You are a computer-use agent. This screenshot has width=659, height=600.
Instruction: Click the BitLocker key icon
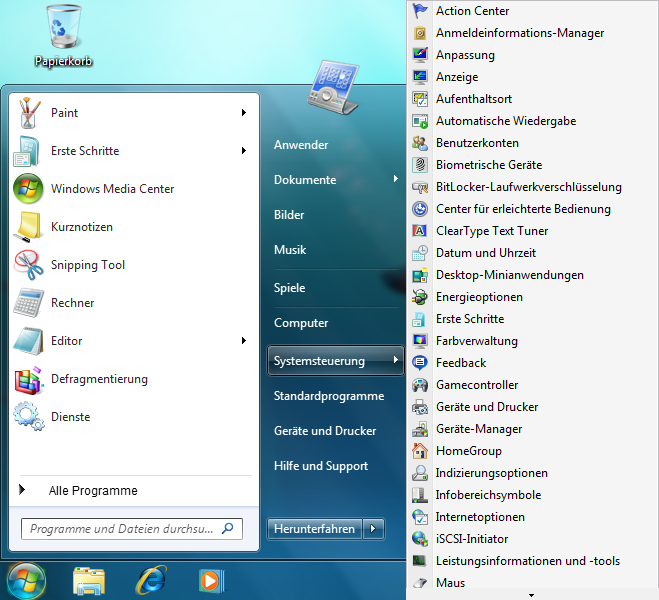click(420, 187)
